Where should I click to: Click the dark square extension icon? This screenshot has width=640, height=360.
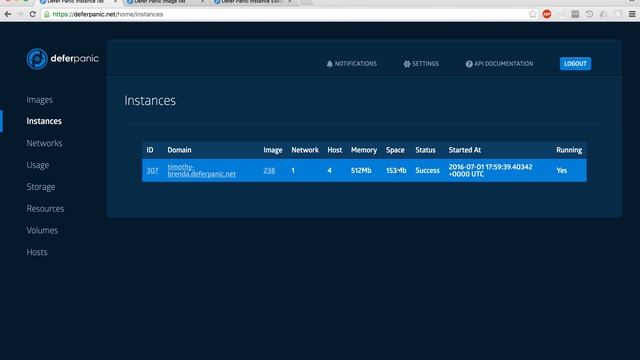coord(575,14)
